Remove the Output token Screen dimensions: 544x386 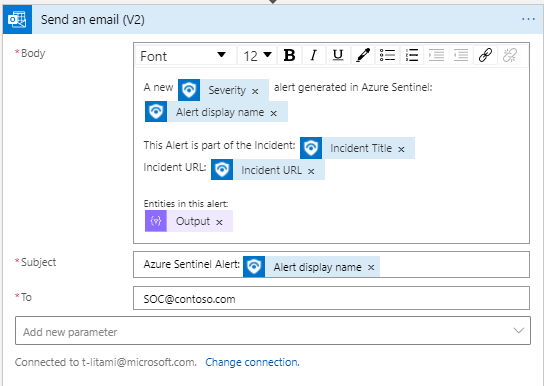click(x=219, y=222)
